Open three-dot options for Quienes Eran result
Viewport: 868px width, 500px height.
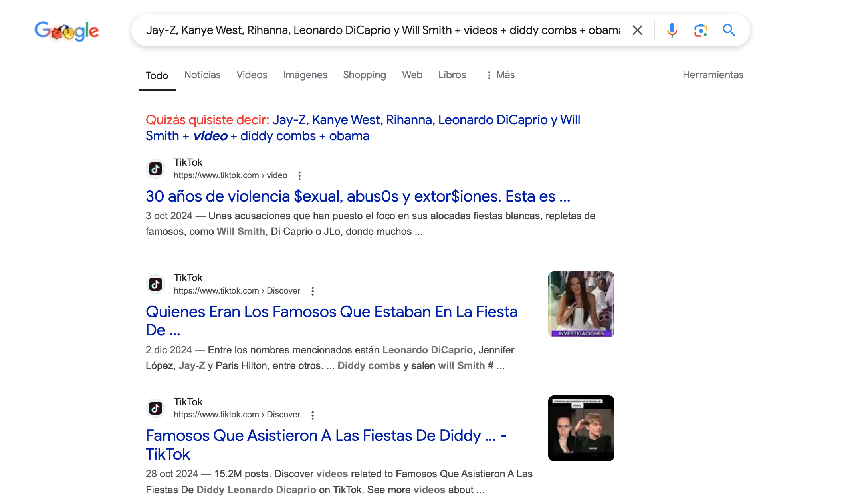point(313,291)
